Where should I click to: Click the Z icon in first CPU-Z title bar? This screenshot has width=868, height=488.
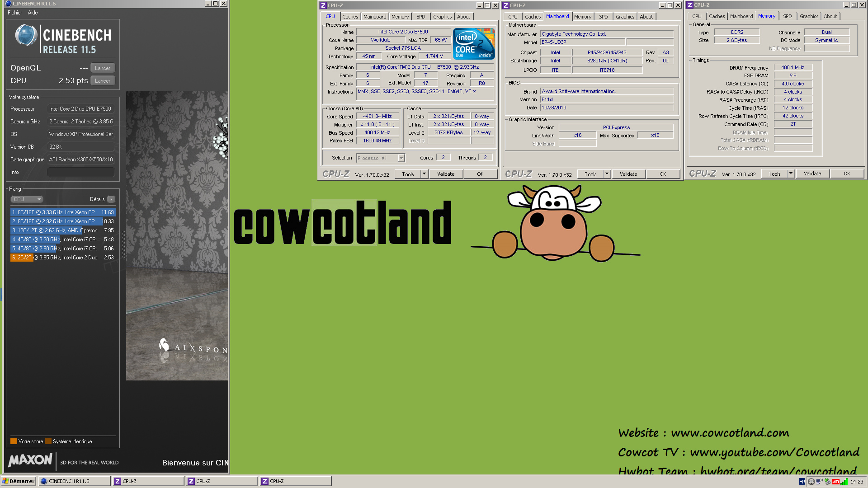323,5
